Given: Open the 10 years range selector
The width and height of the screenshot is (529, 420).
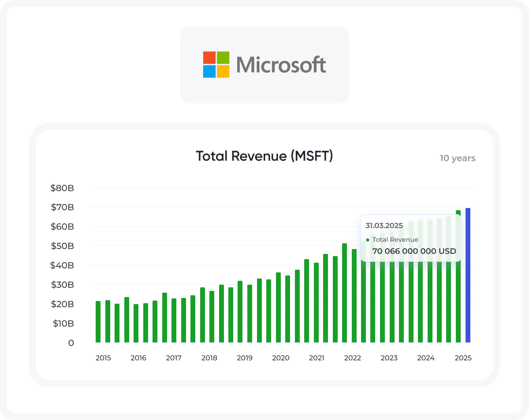Looking at the screenshot, I should coord(458,158).
